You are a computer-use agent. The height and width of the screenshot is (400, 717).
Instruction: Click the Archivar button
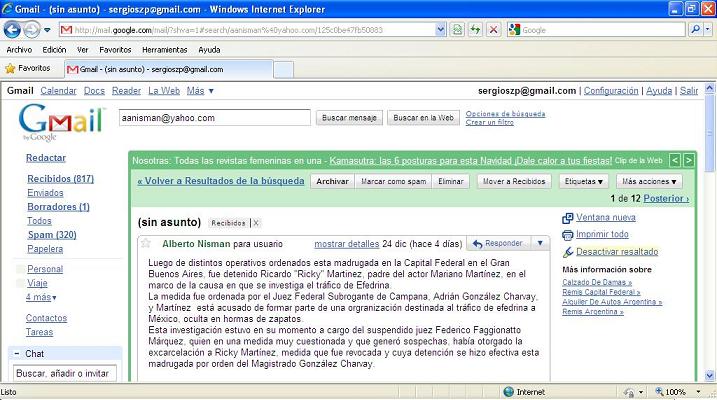(x=332, y=181)
